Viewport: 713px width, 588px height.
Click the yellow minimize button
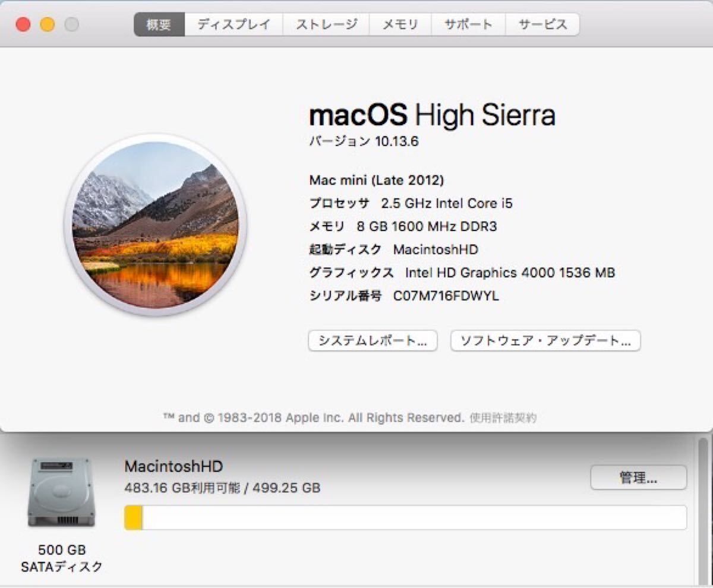(46, 25)
